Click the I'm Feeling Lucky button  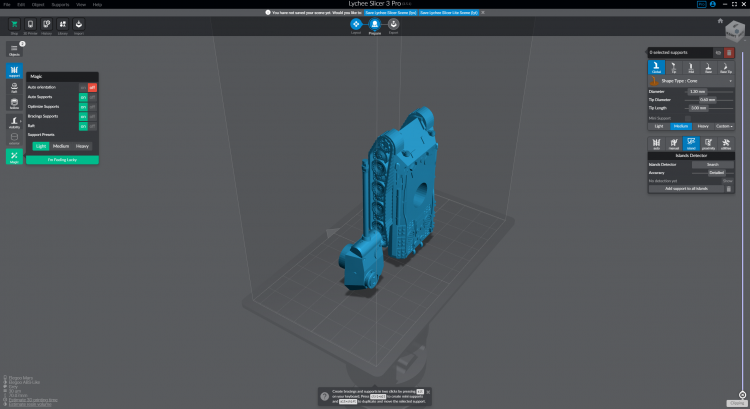(x=62, y=160)
